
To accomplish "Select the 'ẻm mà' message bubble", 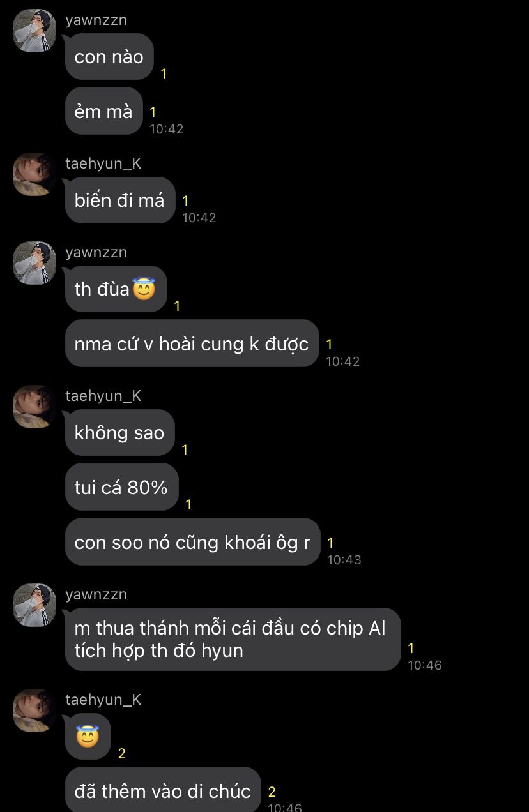I will pyautogui.click(x=103, y=111).
